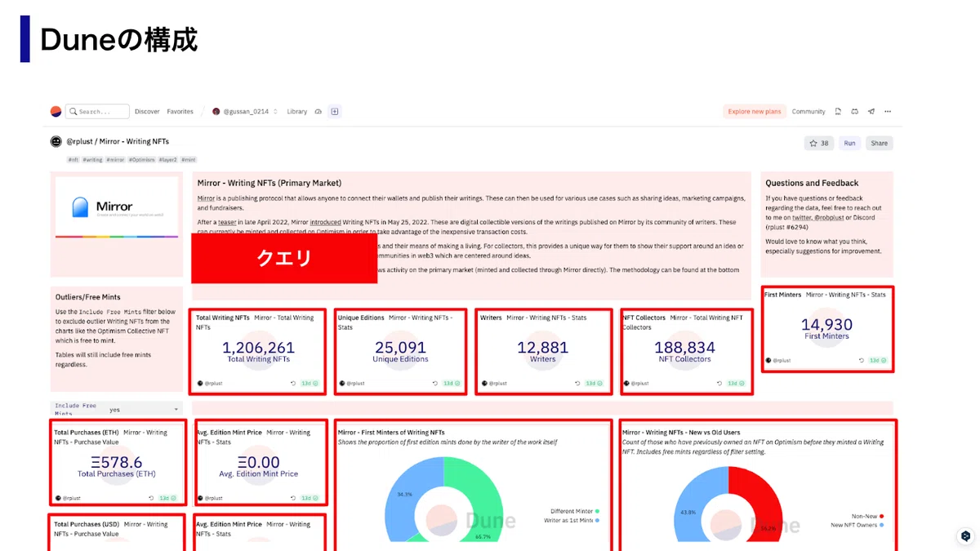Click the Dune logo icon
This screenshot has height=551, width=980.
pyautogui.click(x=56, y=112)
